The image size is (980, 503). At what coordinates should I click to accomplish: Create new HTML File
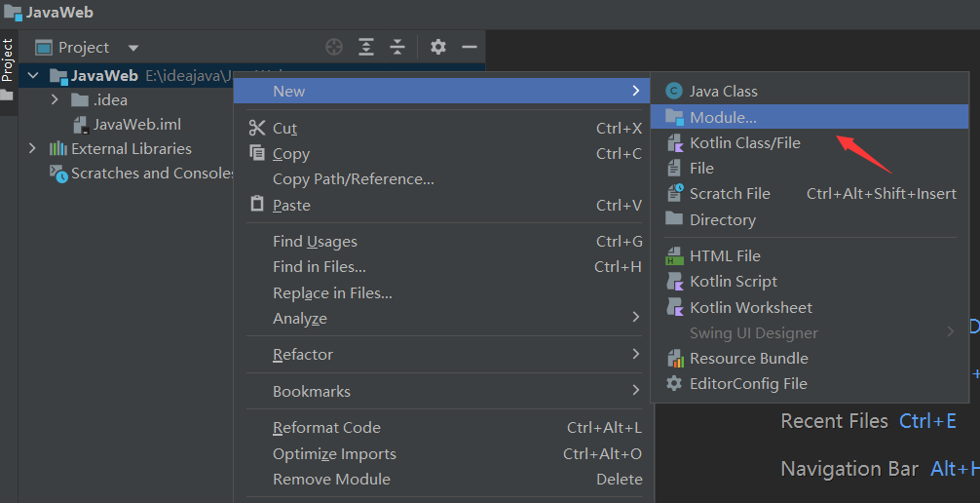point(725,255)
